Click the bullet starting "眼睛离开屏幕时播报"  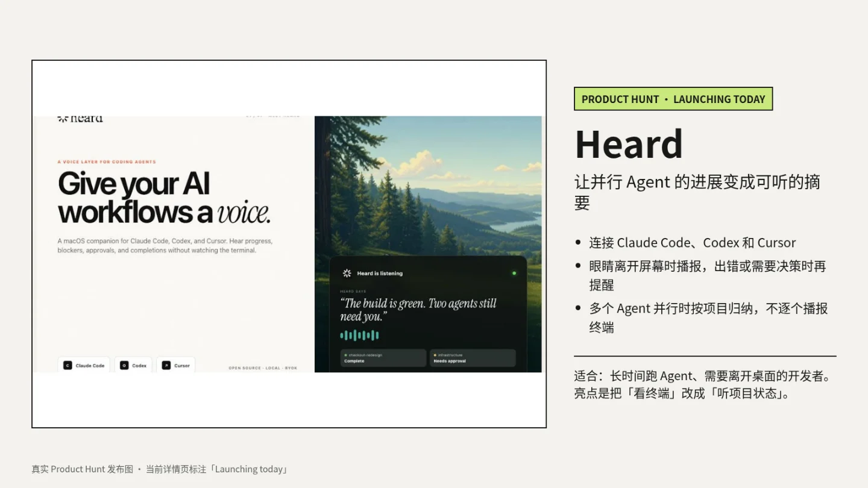pos(708,275)
